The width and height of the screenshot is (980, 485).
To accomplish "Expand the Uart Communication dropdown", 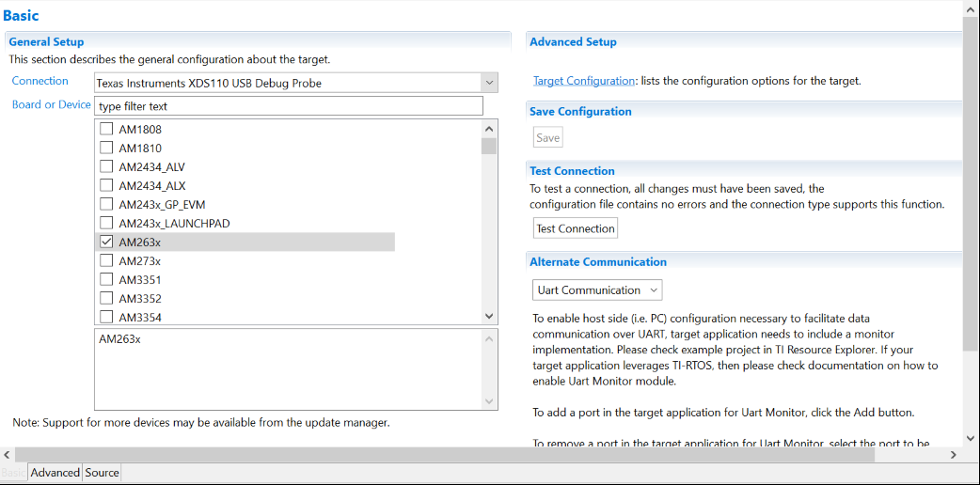I will (x=597, y=290).
